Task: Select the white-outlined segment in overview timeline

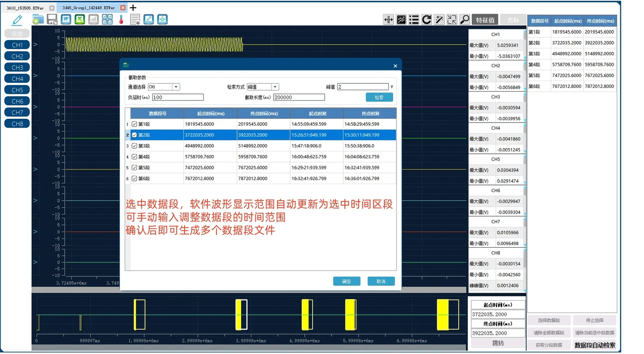Action: coord(241,314)
